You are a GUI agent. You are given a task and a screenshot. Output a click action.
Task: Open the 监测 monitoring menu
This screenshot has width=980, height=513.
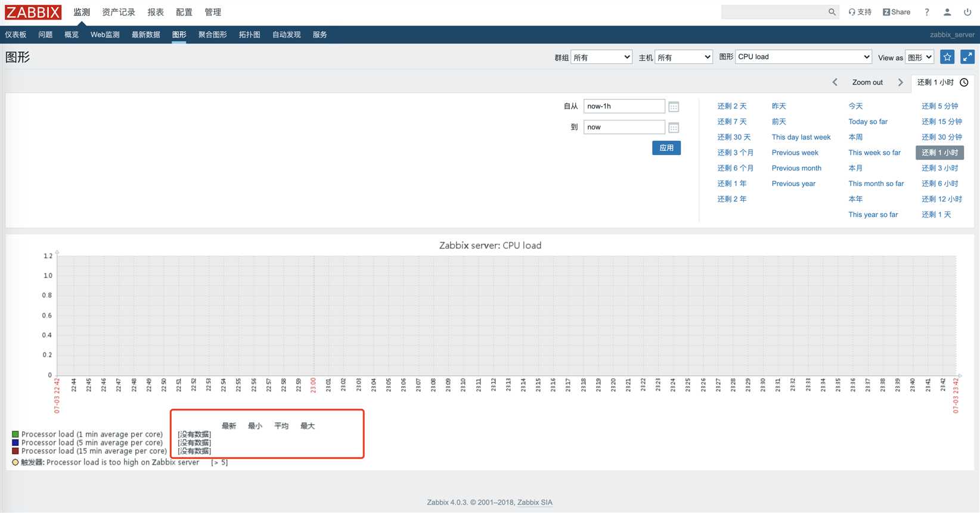[x=82, y=12]
